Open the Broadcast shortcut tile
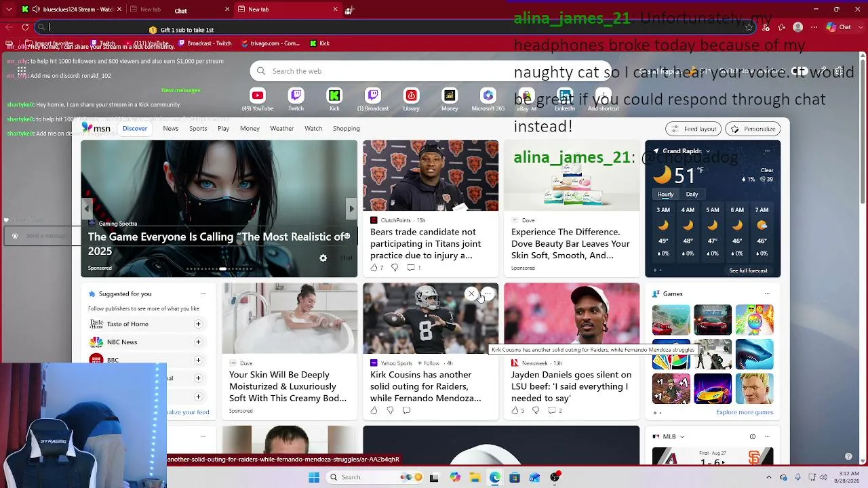The image size is (868, 488). [x=373, y=99]
